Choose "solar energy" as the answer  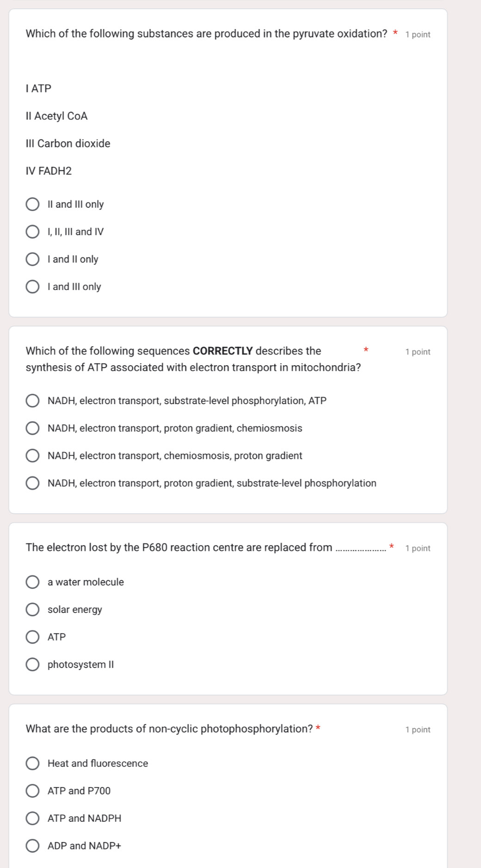[x=33, y=609]
